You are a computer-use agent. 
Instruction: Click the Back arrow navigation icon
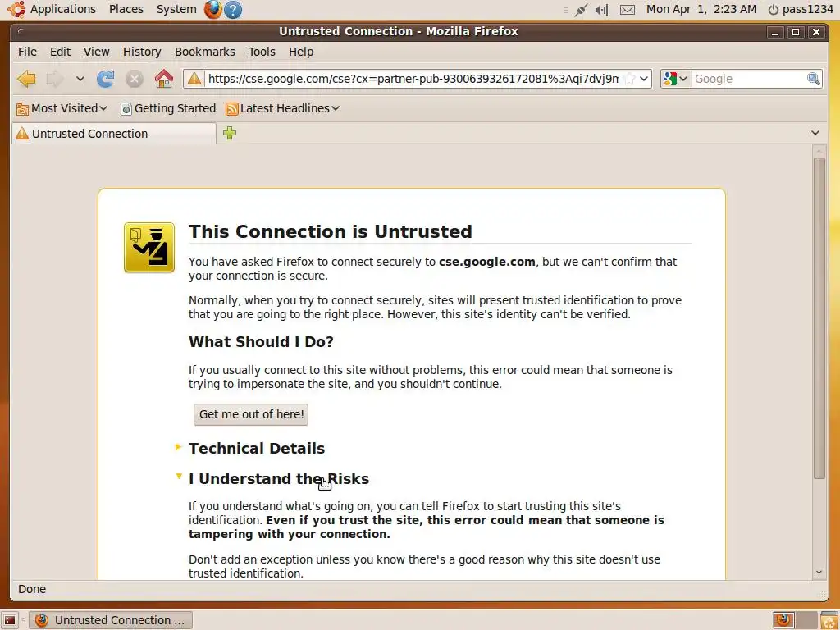[x=26, y=79]
